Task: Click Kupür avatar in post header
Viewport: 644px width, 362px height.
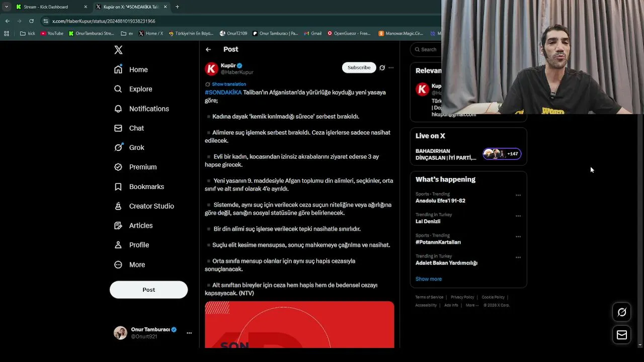Action: [212, 69]
